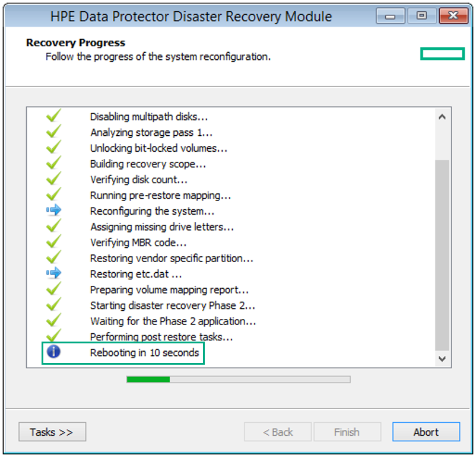Viewport: 476px width, 459px height.
Task: Click the checkmark beside Disabling multipath disks
Action: (54, 116)
